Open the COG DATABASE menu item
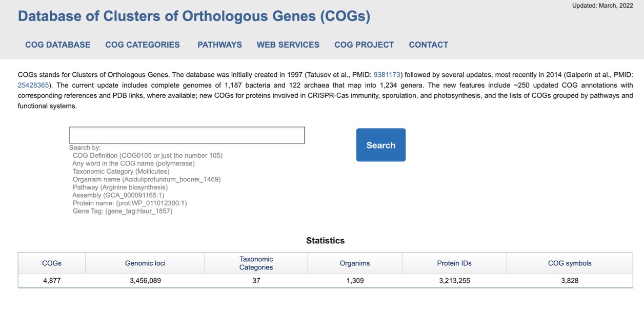Viewport: 644px width, 314px height. [58, 45]
